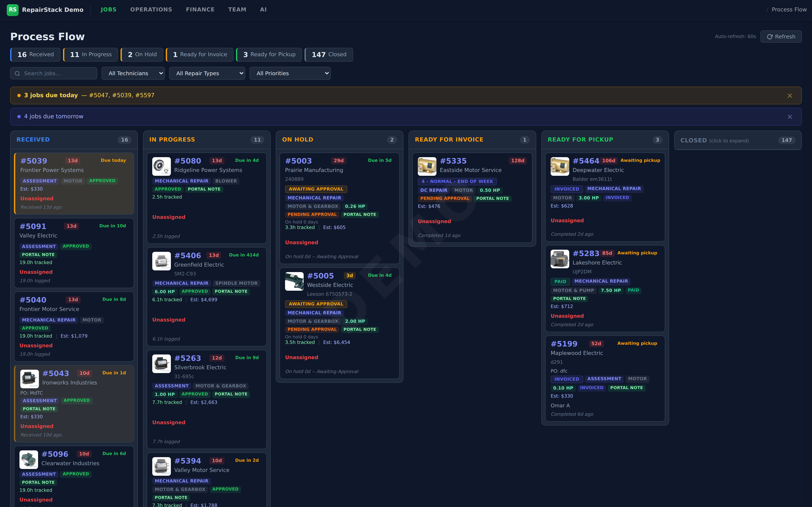Screen dimensions: 812x507
Task: Switch to the Finance menu
Action: coord(200,10)
